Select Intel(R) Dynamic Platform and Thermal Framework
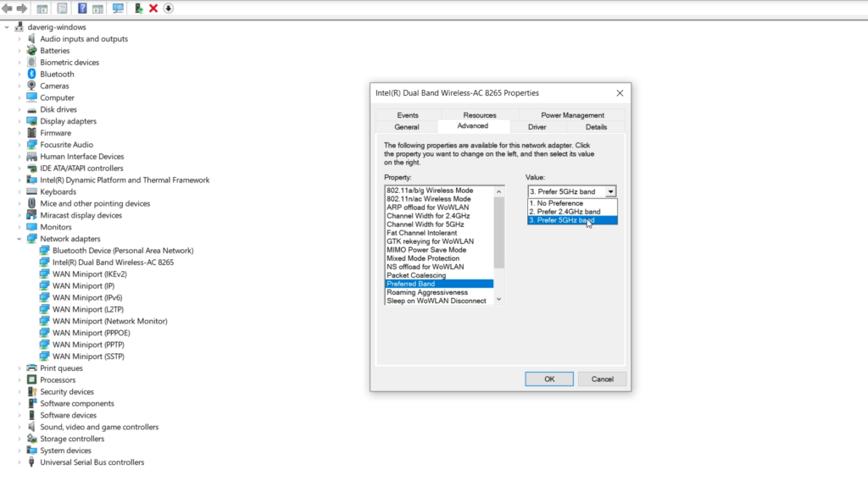 (125, 180)
